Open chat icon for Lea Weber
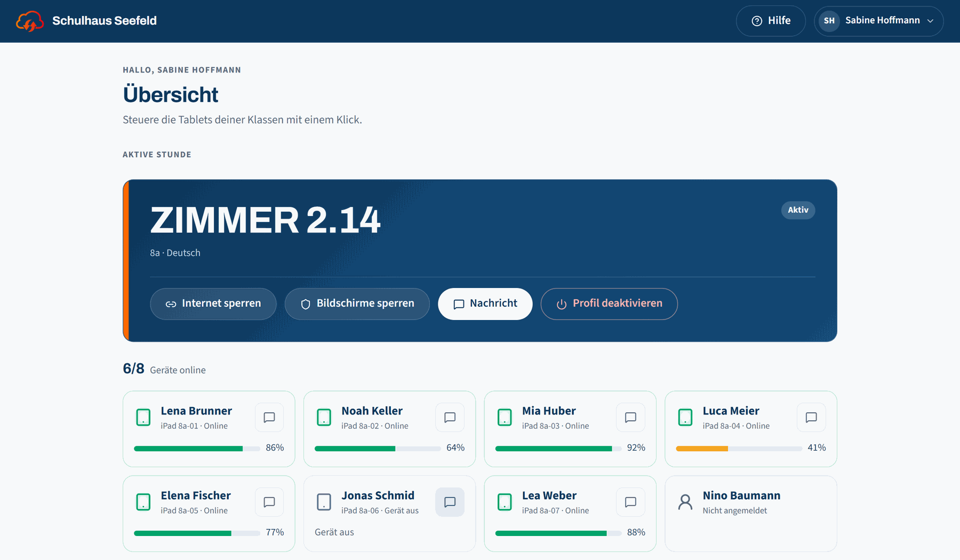This screenshot has width=960, height=560. [x=630, y=502]
